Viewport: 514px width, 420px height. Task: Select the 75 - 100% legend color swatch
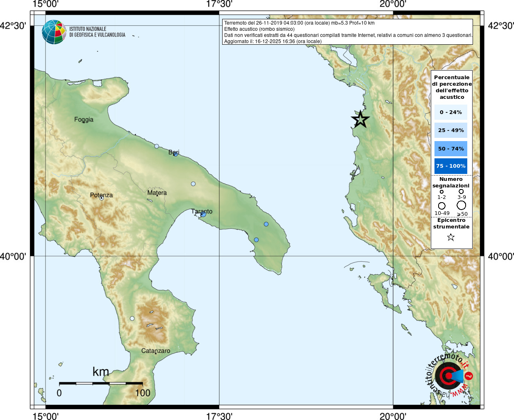coord(450,166)
